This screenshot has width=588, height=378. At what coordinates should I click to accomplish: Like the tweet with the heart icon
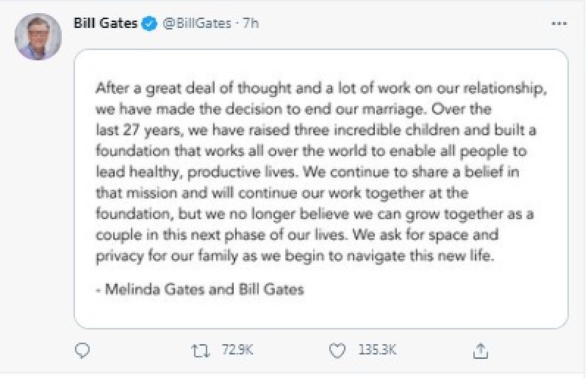click(x=338, y=351)
